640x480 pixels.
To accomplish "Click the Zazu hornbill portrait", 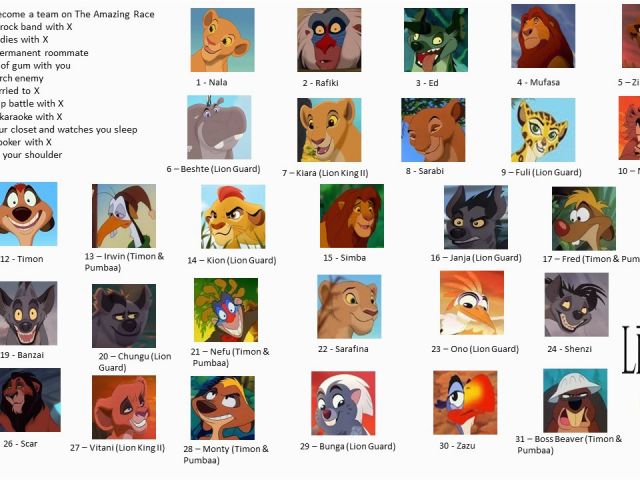I will (x=465, y=403).
